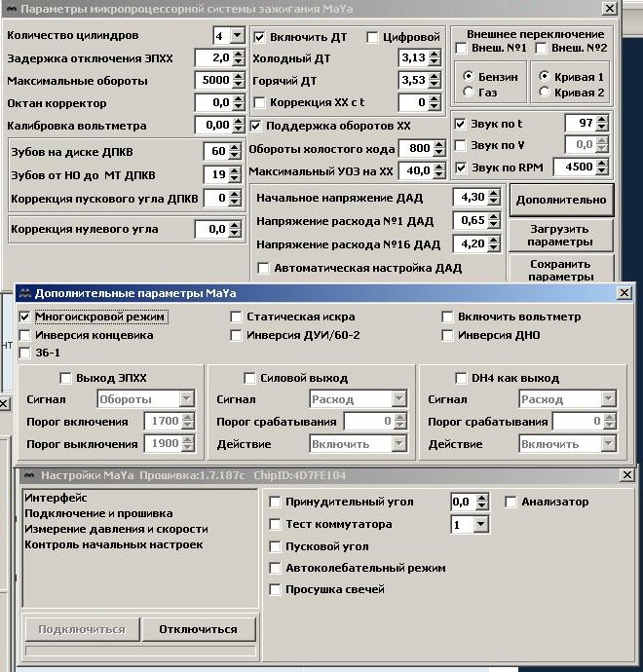Enable the Анализатор checkbox

(x=511, y=502)
